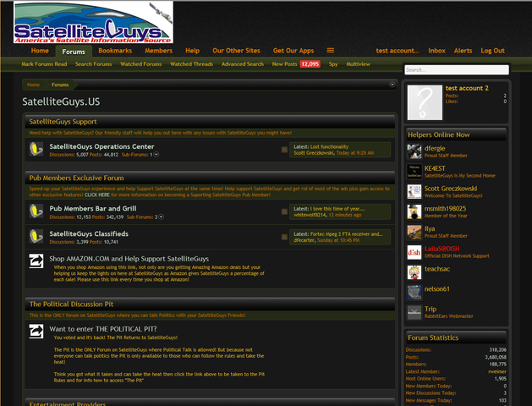Screen dimensions: 532x406
Task: Open the Inbox link
Action: pos(436,51)
